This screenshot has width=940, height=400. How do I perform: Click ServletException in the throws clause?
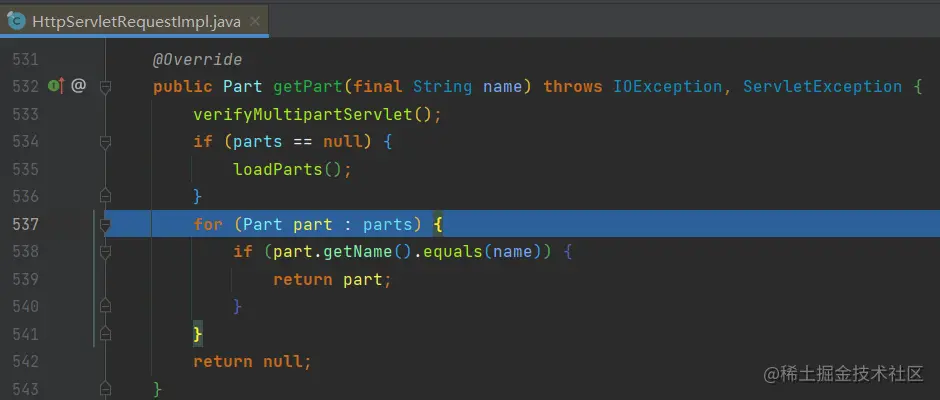(x=822, y=86)
